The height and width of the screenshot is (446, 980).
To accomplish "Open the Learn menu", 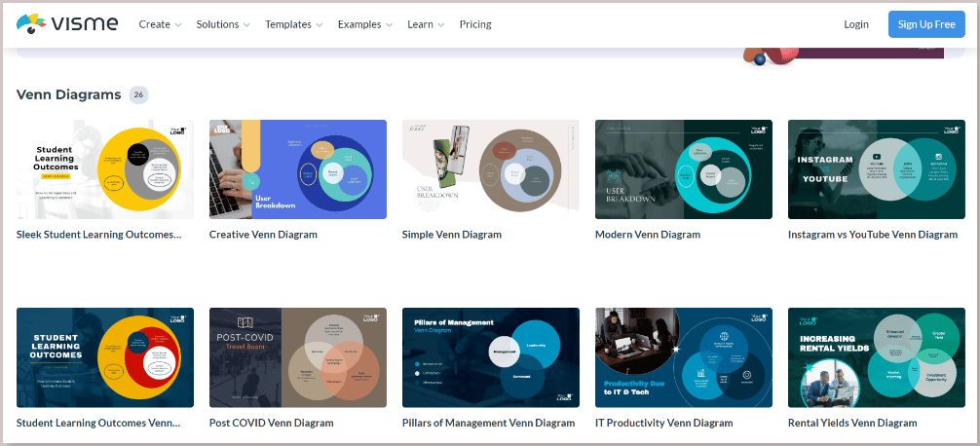I will [x=426, y=24].
